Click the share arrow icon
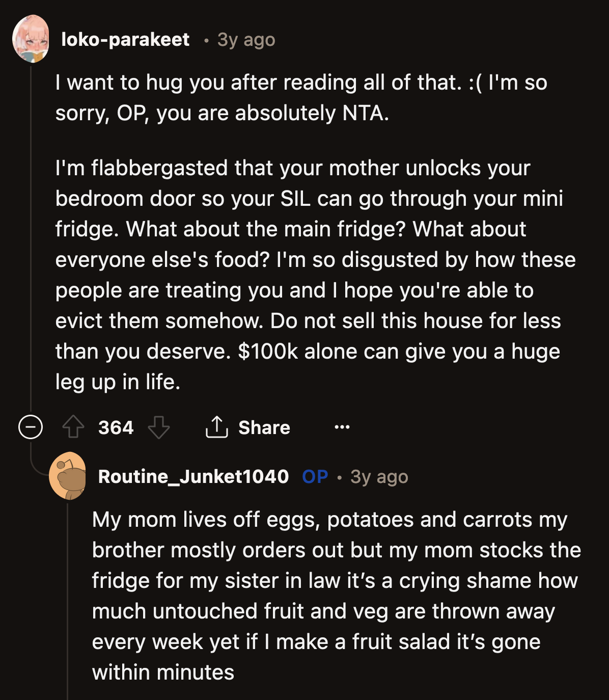Viewport: 609px width, 700px height. point(216,427)
